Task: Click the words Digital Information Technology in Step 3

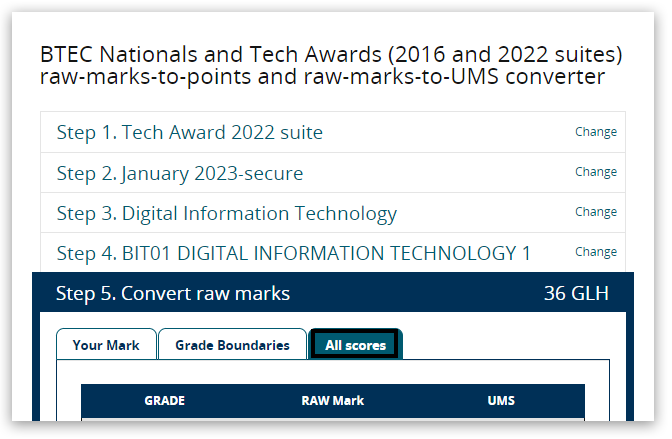Action: pyautogui.click(x=259, y=213)
